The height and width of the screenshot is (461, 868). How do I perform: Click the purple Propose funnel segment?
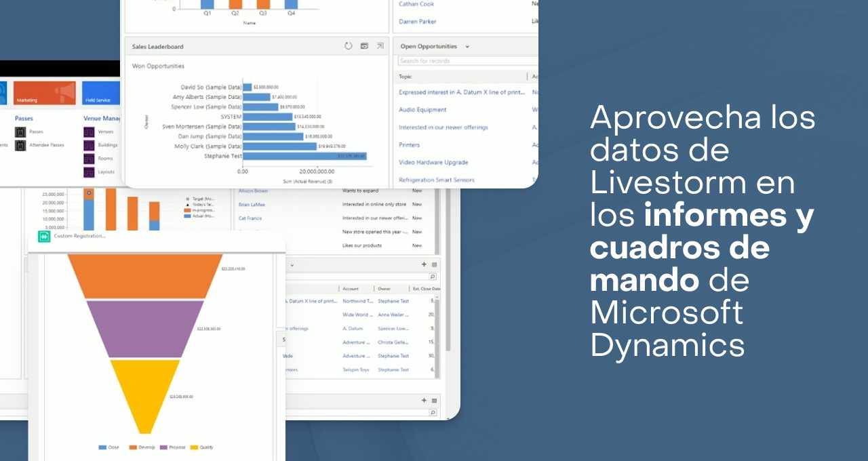(x=144, y=329)
